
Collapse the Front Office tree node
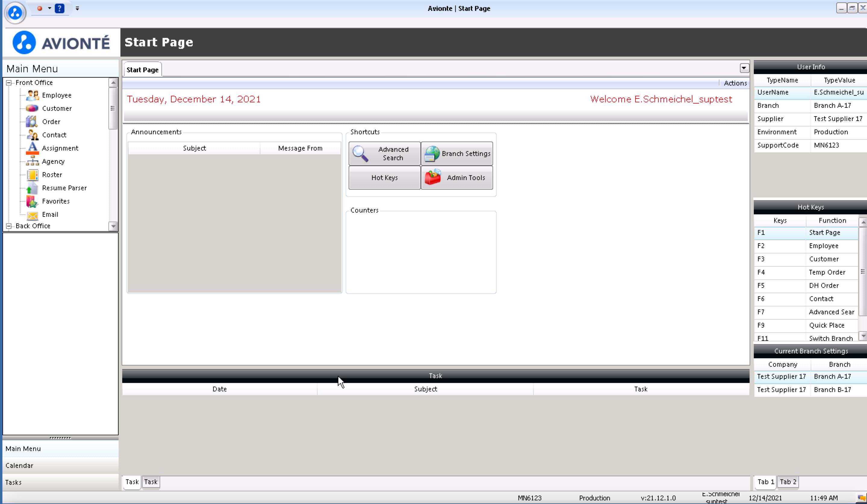9,82
